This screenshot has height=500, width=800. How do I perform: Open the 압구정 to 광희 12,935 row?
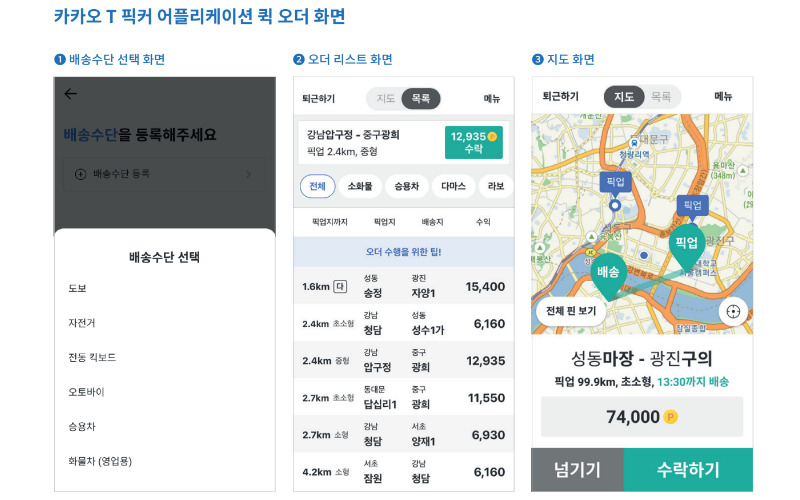point(404,360)
